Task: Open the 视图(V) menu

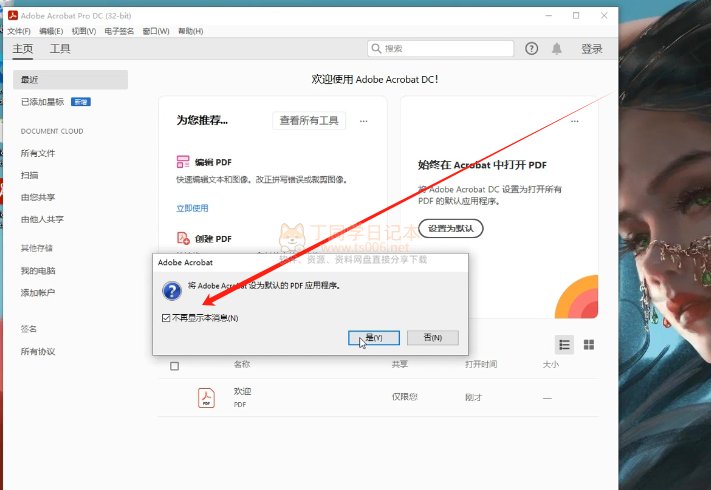Action: [84, 31]
